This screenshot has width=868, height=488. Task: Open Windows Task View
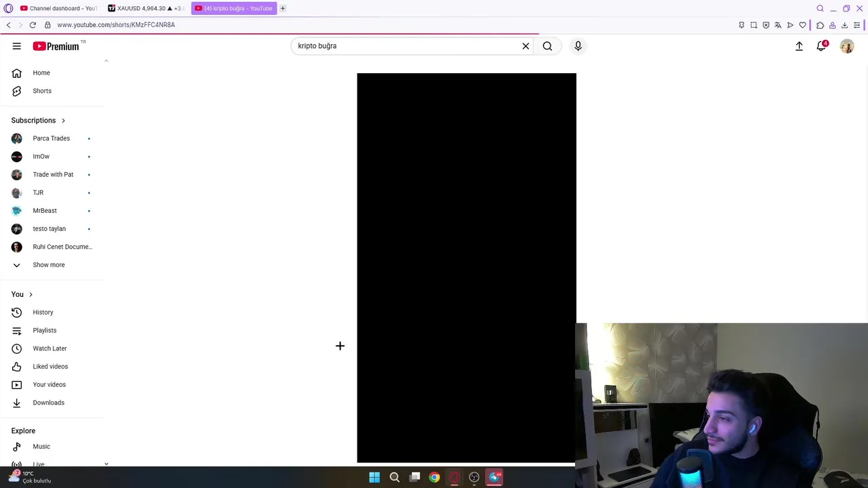point(414,477)
